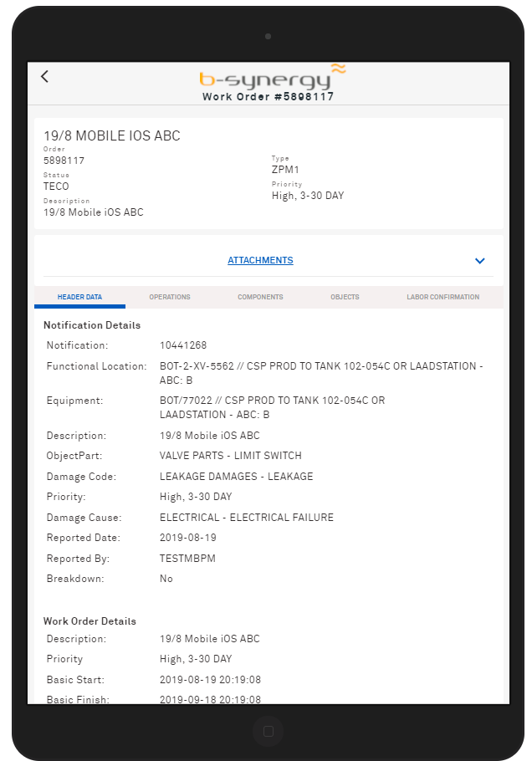Click the header card description 19/8 Mobile iOS ABC
This screenshot has width=532, height=761.
point(94,212)
